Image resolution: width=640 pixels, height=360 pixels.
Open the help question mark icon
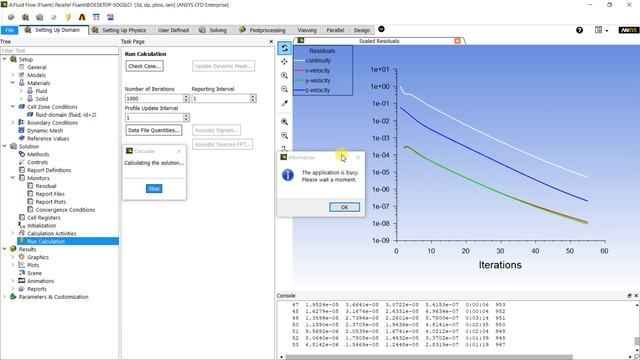(x=579, y=30)
